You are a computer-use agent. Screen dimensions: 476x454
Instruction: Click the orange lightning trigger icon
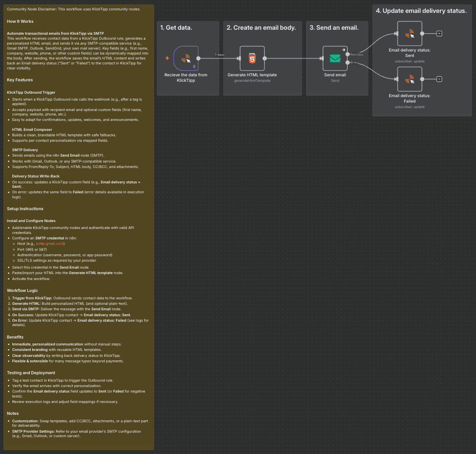[x=167, y=58]
